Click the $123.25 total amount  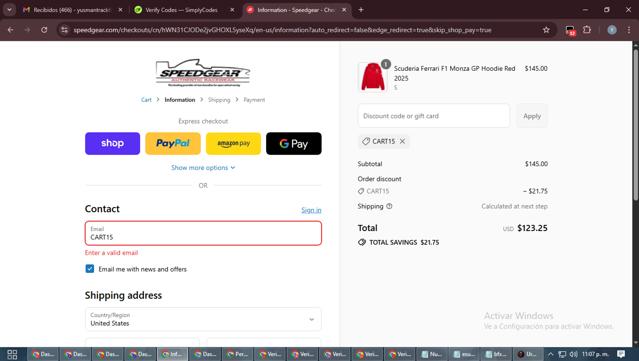point(532,228)
